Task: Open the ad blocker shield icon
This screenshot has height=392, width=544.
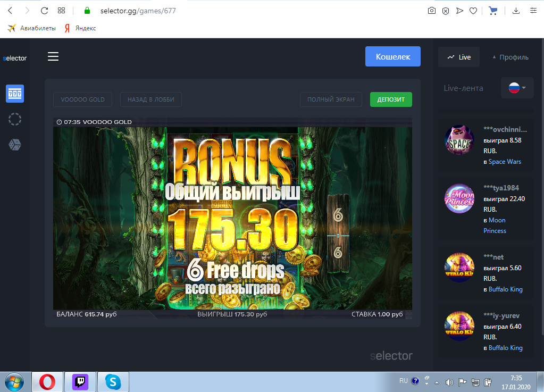Action: [x=446, y=11]
